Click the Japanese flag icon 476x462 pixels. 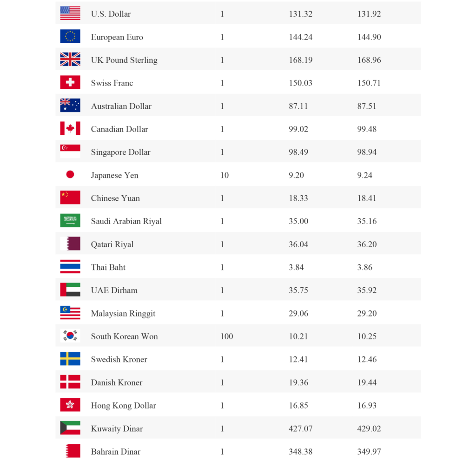coord(70,175)
